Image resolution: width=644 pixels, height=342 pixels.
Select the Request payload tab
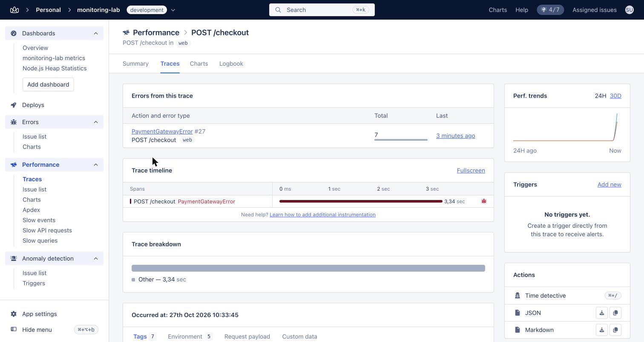[247, 336]
